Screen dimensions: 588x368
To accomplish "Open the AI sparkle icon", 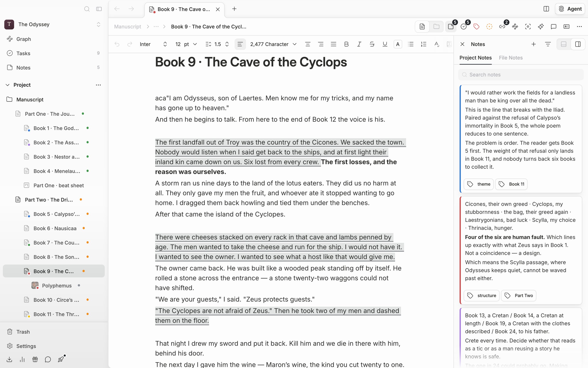I will [x=541, y=27].
